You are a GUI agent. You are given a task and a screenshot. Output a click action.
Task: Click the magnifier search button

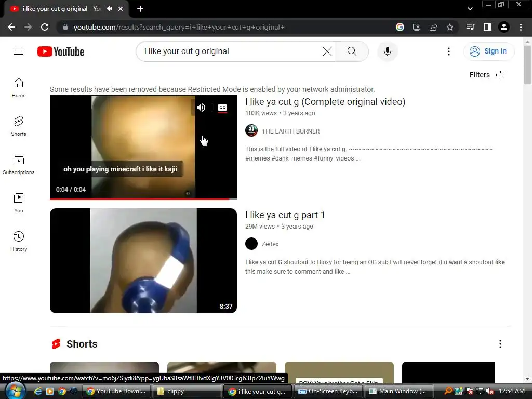[352, 51]
